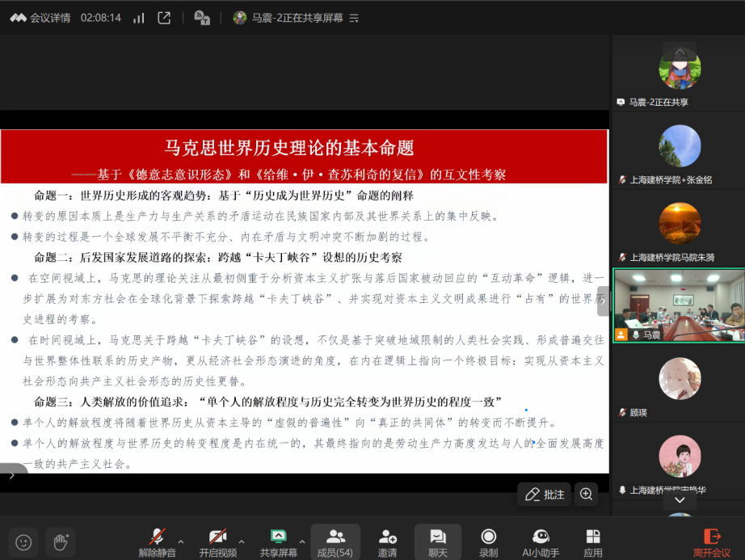The image size is (745, 560).
Task: Expand video options arrow beside 开启视频
Action: click(242, 541)
